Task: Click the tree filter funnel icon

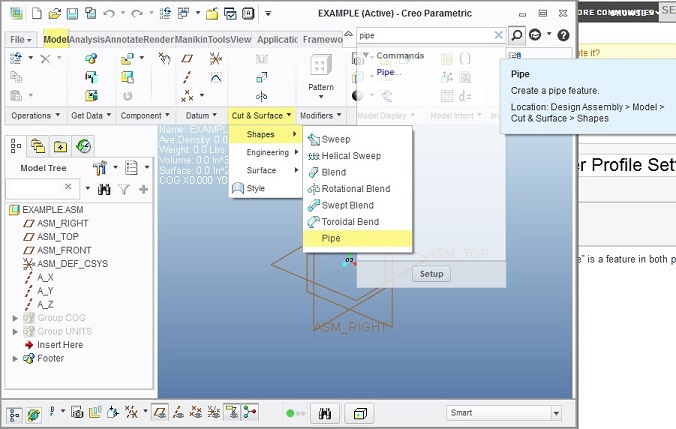Action: (x=124, y=189)
